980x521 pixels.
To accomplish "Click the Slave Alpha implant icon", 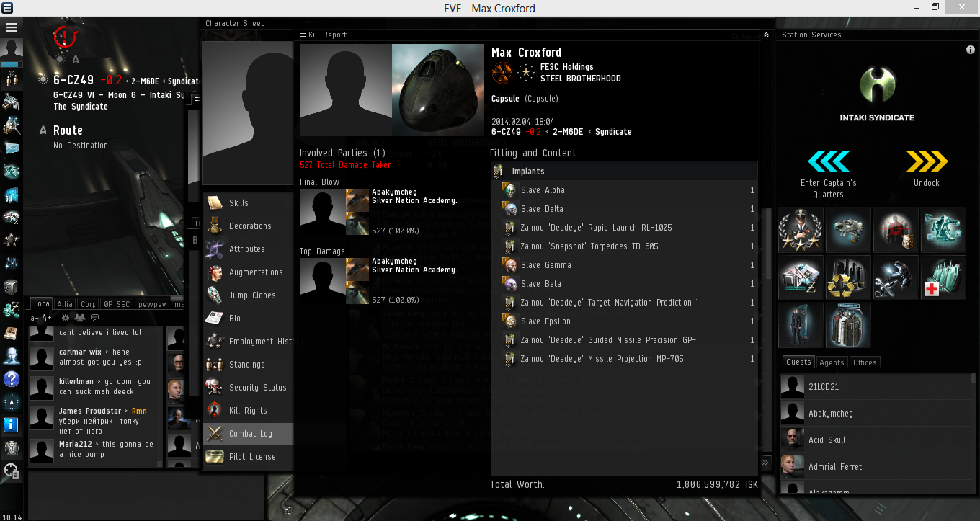I will tap(510, 190).
